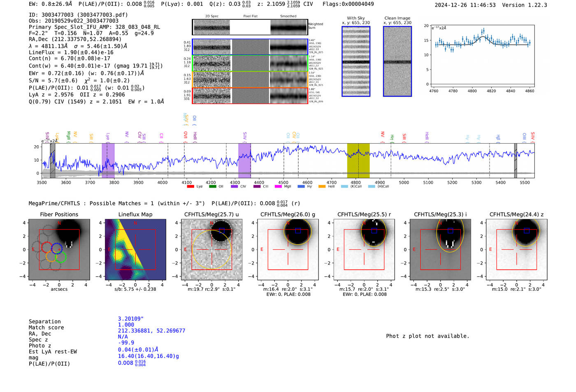
Task: Click the red Lyα legend swatch
Action: point(190,186)
